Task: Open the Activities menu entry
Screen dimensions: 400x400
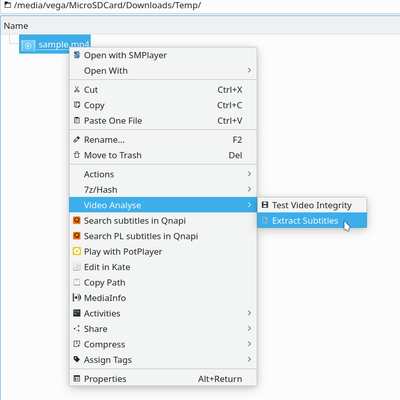Action: pos(163,313)
